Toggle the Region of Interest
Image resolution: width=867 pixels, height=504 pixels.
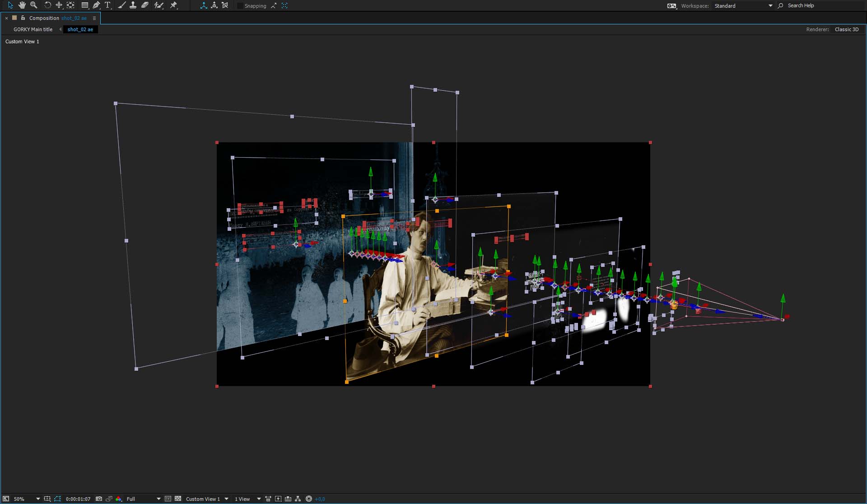168,499
